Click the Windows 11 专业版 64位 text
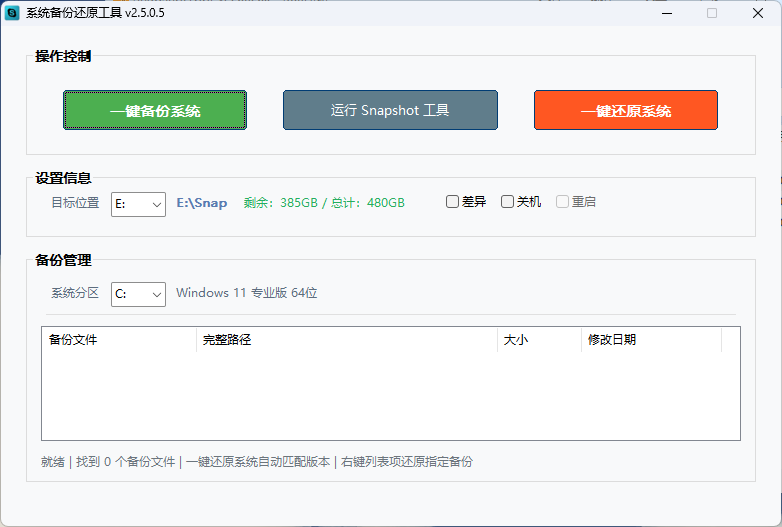This screenshot has height=527, width=782. [246, 293]
